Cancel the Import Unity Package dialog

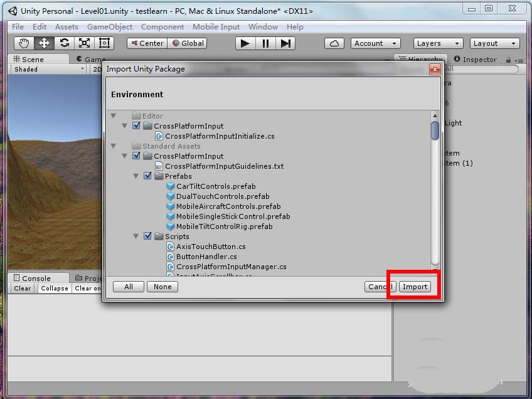click(x=380, y=287)
